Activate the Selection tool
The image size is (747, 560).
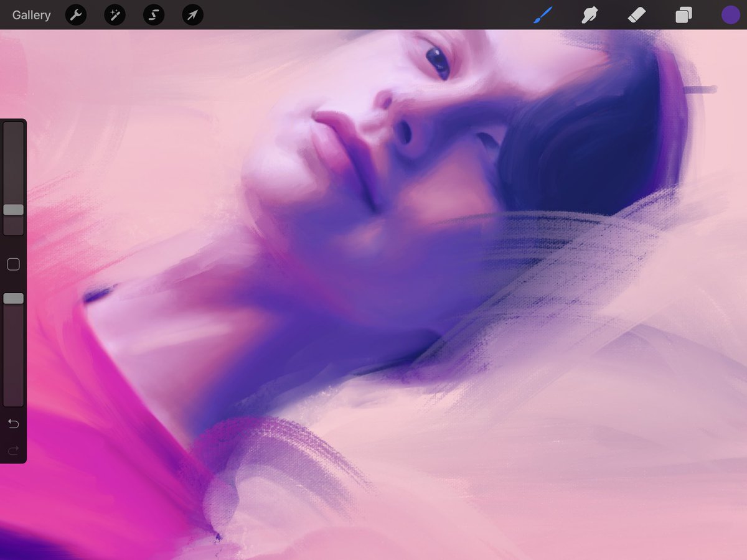click(x=154, y=15)
